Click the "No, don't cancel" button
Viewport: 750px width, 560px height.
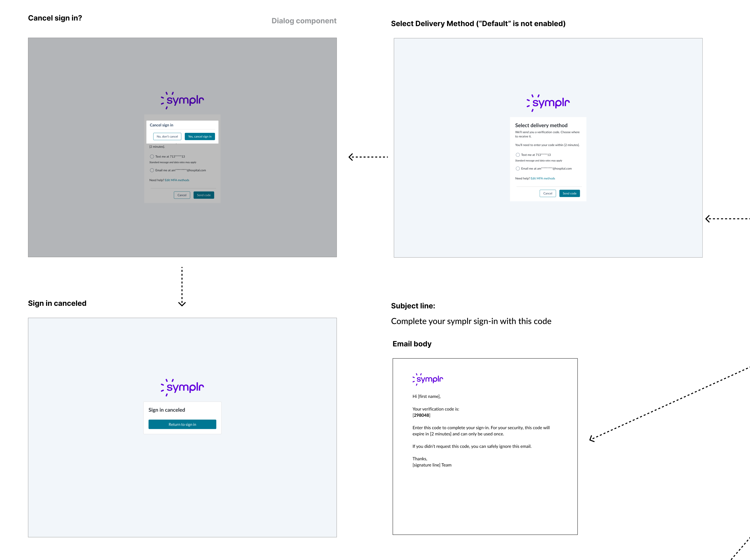tap(167, 136)
